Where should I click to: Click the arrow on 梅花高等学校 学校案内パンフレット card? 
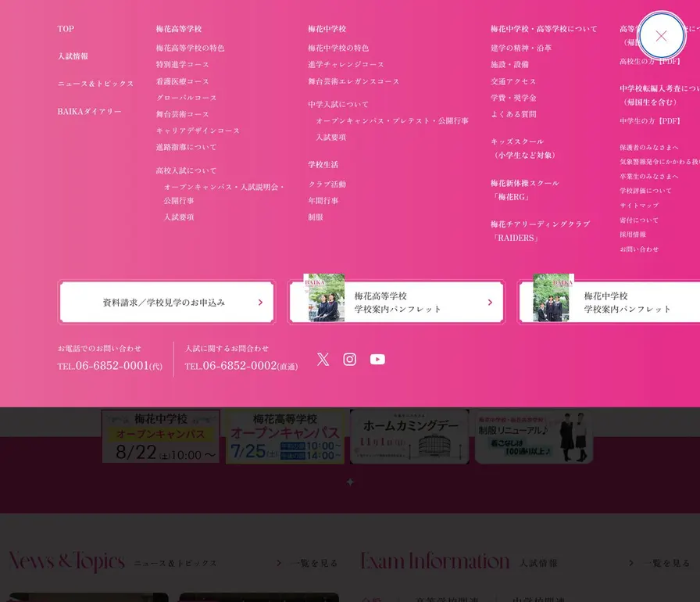click(490, 303)
